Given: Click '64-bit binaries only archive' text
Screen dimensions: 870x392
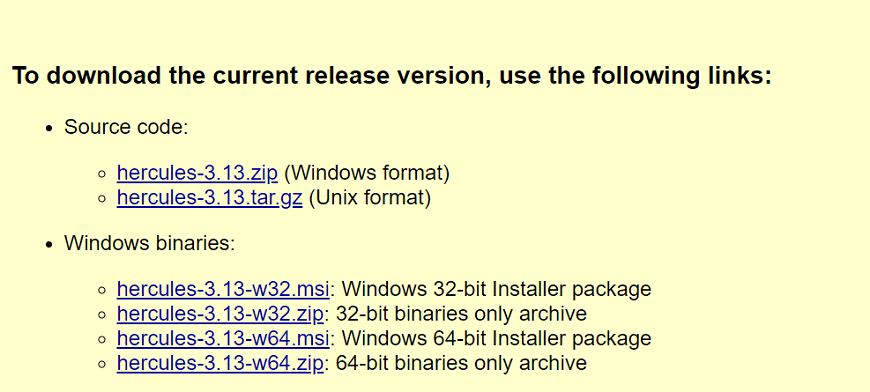Looking at the screenshot, I should coord(462,363).
